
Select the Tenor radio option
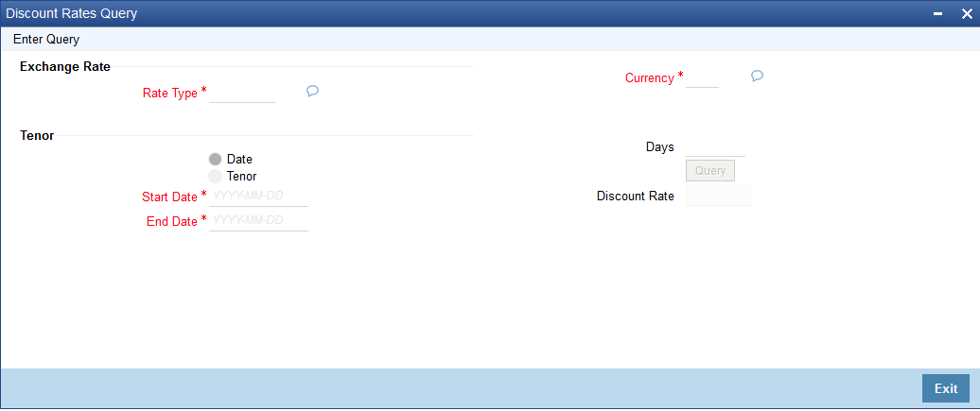tap(215, 176)
